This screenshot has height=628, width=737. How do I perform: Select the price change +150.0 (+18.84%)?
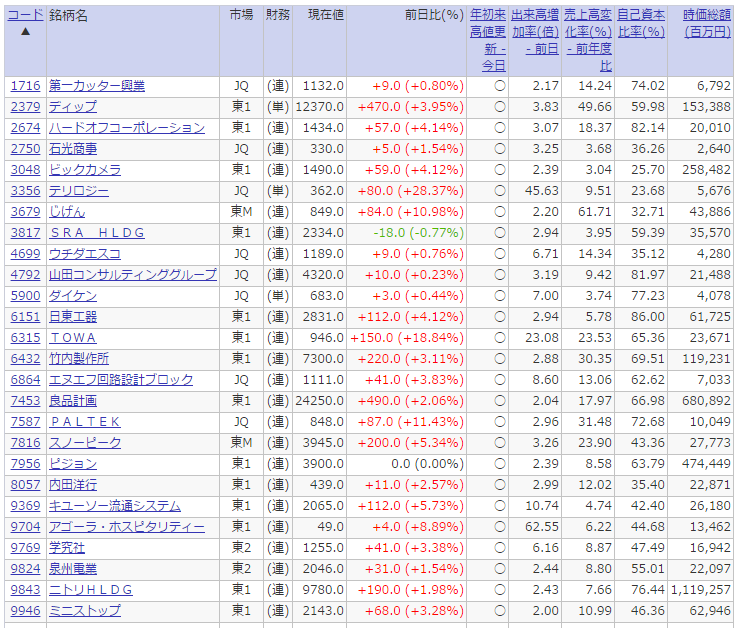point(407,338)
